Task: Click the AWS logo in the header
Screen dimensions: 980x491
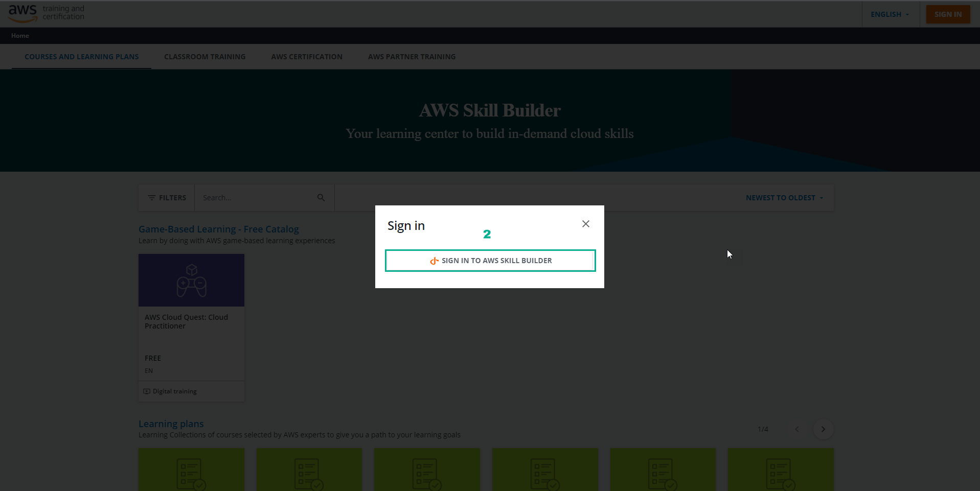Action: click(x=22, y=13)
